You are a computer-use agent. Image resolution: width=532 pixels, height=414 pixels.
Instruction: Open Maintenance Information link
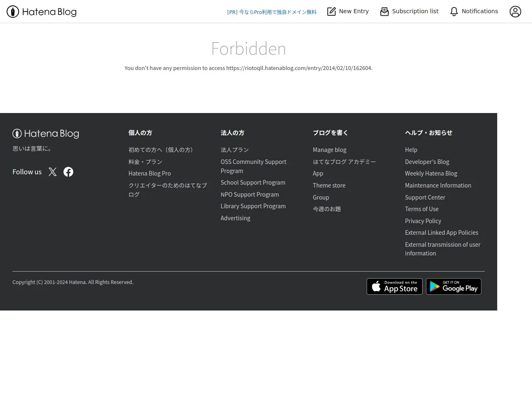pos(438,185)
